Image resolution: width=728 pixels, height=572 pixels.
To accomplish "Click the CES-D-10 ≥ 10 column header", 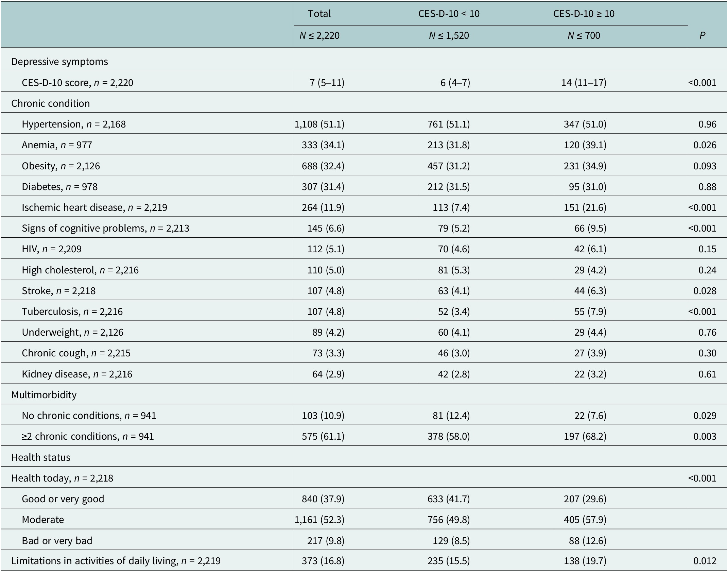I will tap(584, 14).
